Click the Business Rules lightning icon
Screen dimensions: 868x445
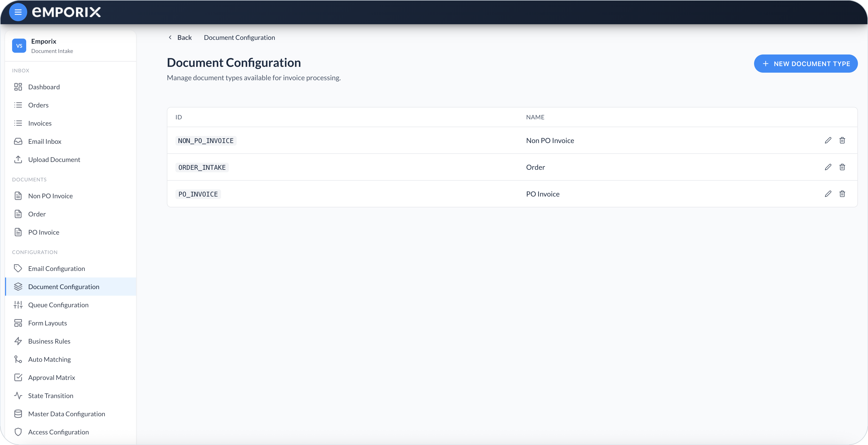click(18, 341)
